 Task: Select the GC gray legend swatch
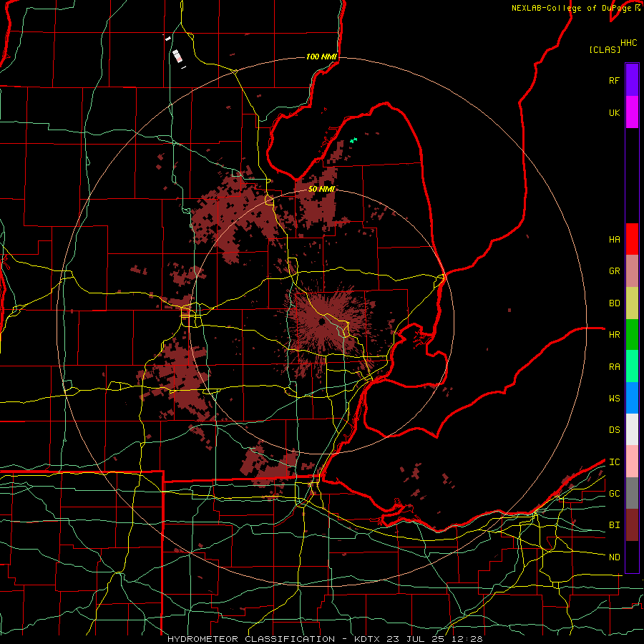coord(632,493)
